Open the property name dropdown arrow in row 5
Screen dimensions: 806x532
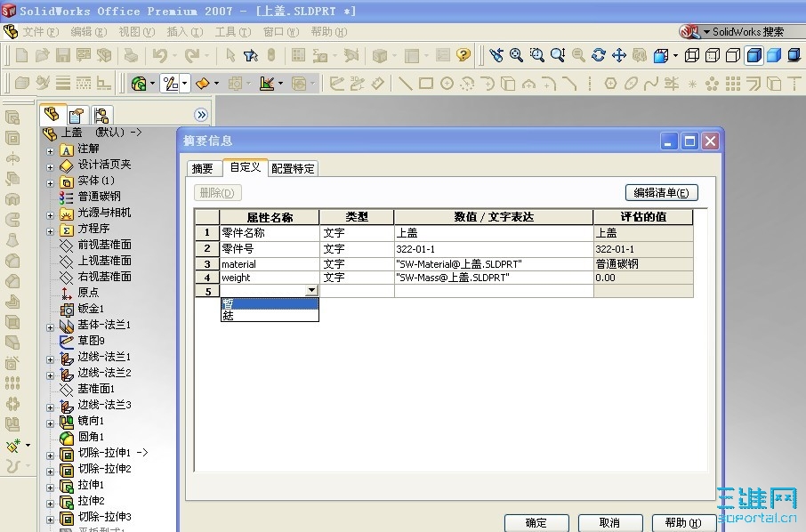311,290
